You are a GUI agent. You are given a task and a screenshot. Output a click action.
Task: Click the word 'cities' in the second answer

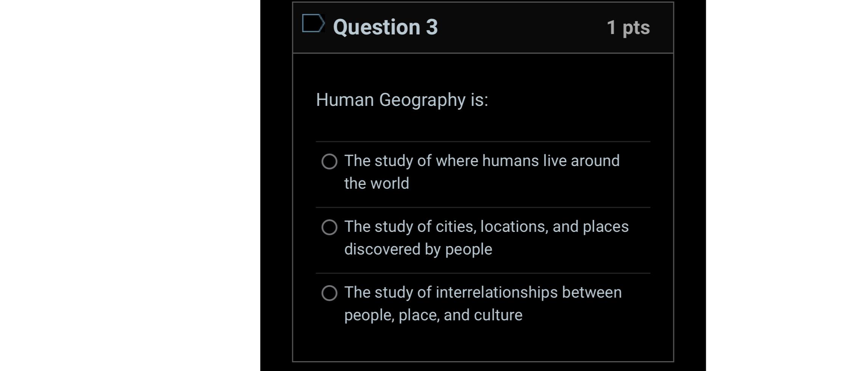click(x=456, y=227)
